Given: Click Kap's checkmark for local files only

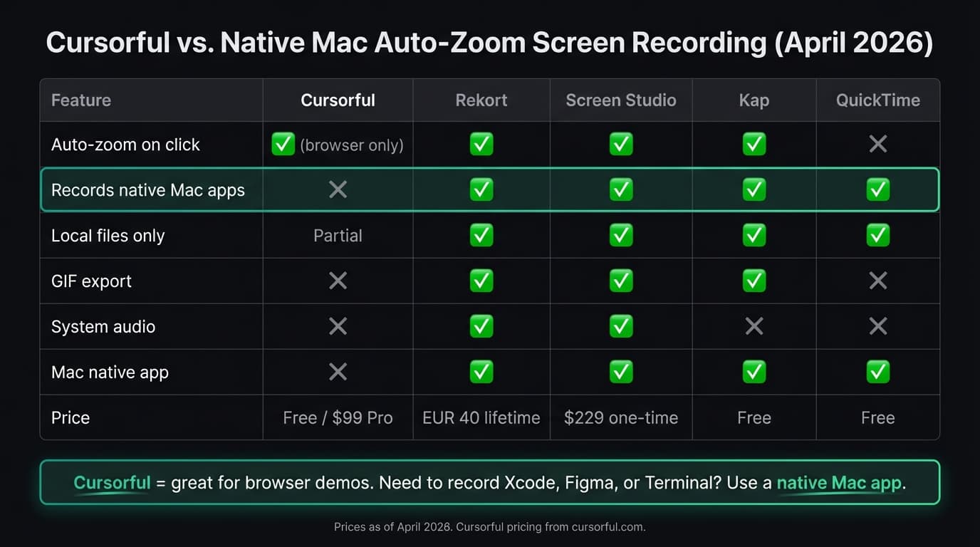Looking at the screenshot, I should coord(754,235).
